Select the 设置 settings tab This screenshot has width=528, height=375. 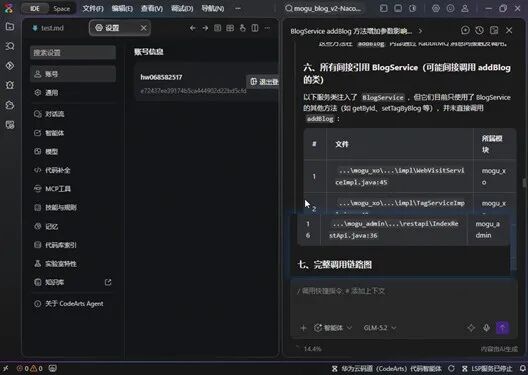(112, 28)
